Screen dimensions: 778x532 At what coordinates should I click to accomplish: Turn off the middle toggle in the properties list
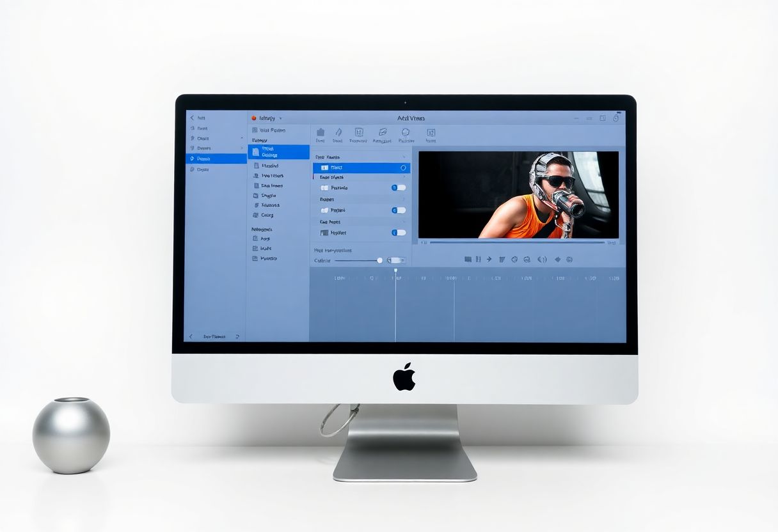coord(400,210)
